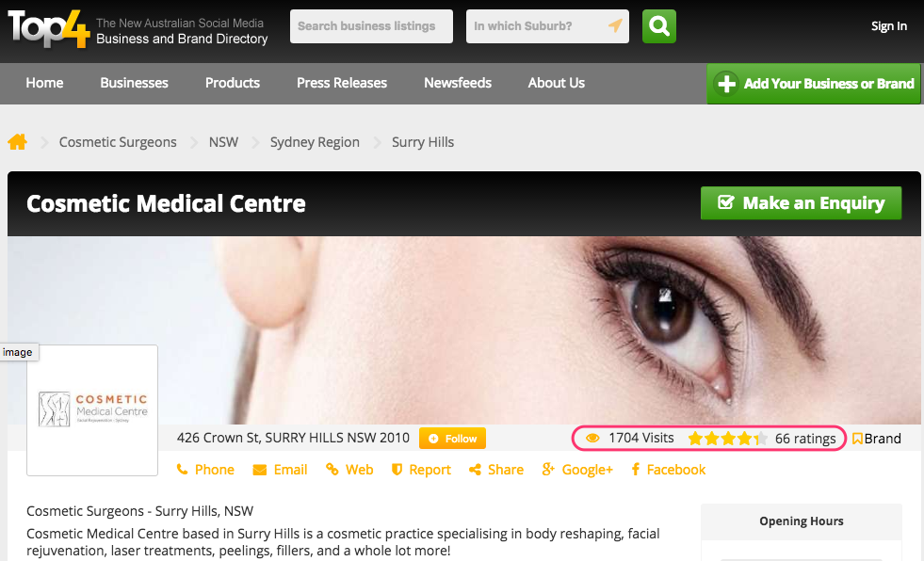924x561 pixels.
Task: Open the Businesses nav menu
Action: point(134,83)
